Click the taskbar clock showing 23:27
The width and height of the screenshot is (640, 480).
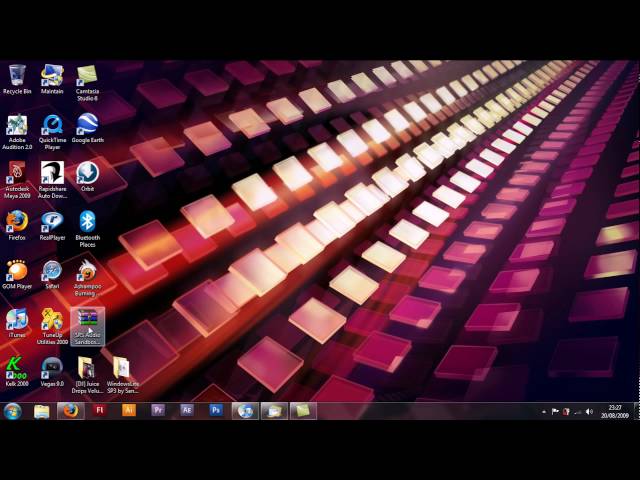coord(615,411)
